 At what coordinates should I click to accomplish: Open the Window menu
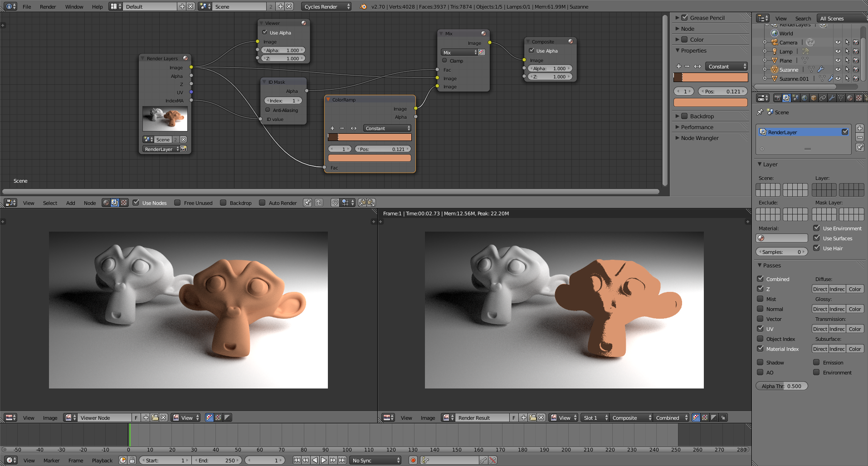(x=74, y=6)
